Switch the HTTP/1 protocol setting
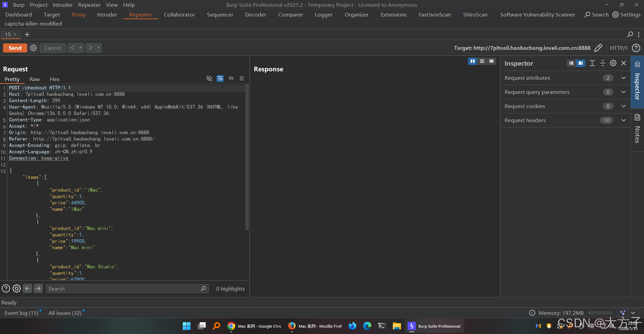Image resolution: width=644 pixels, height=334 pixels. pos(619,48)
